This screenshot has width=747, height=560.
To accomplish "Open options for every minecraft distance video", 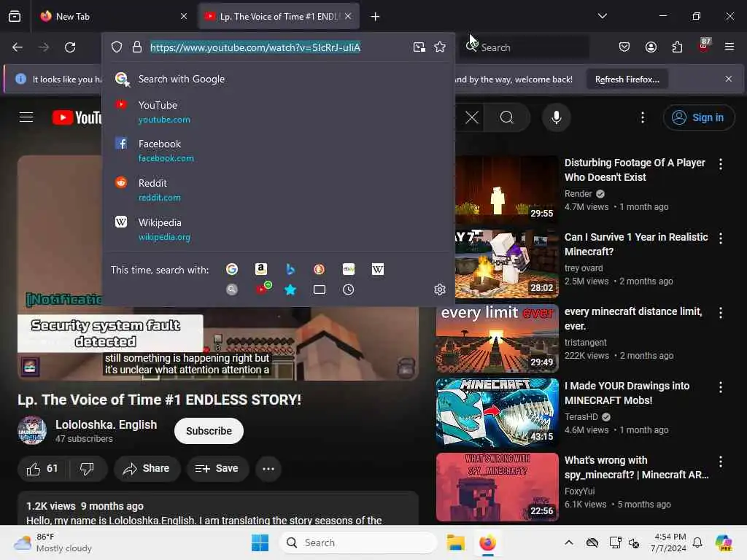I will pos(720,313).
